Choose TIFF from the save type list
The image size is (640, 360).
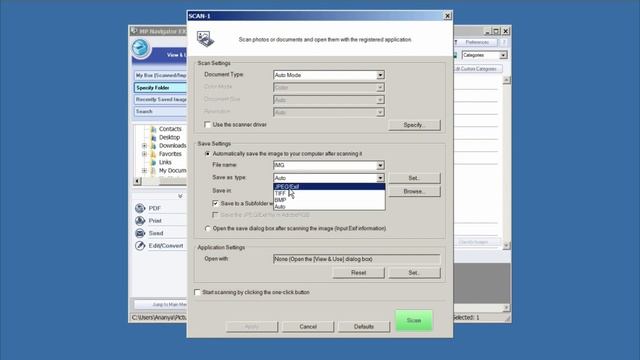click(329, 193)
